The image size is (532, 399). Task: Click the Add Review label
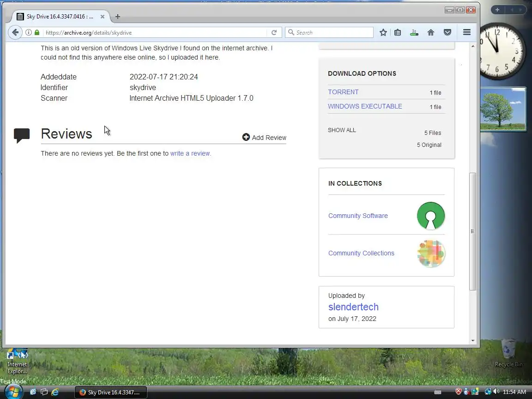(269, 138)
